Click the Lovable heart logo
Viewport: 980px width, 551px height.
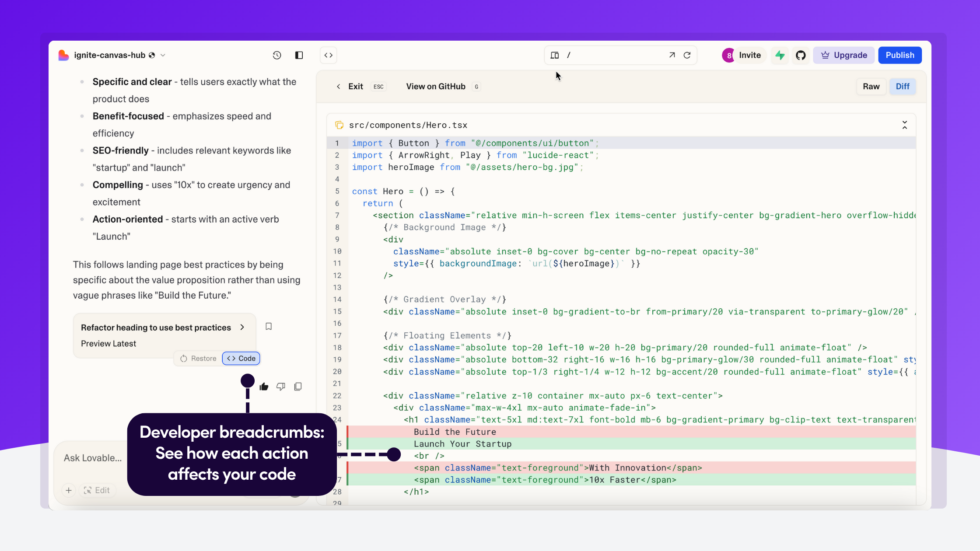pyautogui.click(x=63, y=55)
